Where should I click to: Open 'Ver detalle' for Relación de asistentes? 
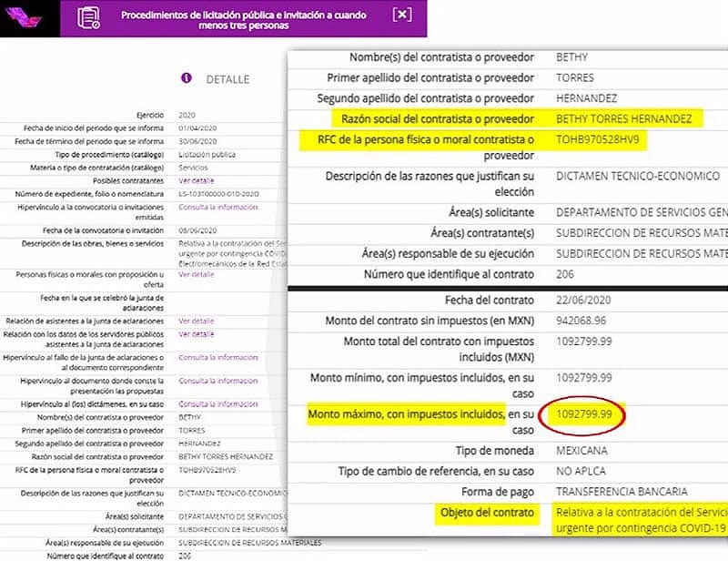(196, 321)
